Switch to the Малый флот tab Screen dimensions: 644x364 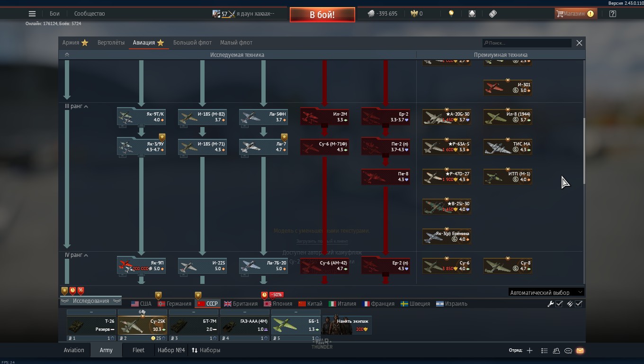click(x=236, y=43)
